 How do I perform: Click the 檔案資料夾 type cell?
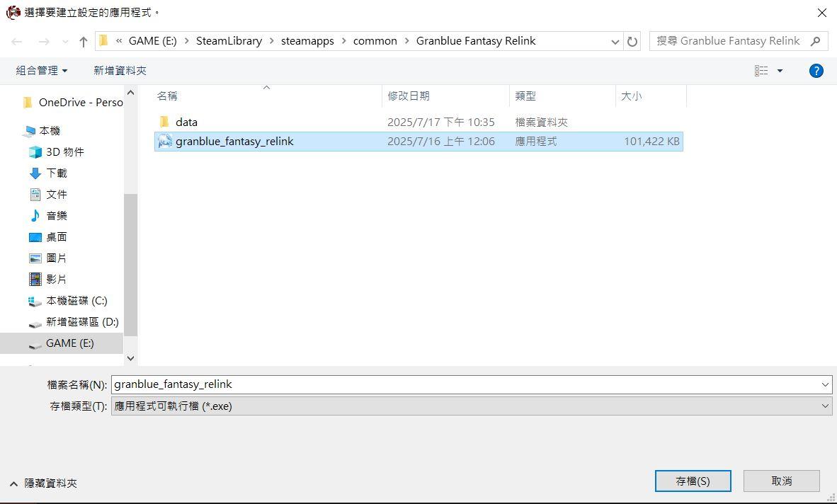coord(541,122)
